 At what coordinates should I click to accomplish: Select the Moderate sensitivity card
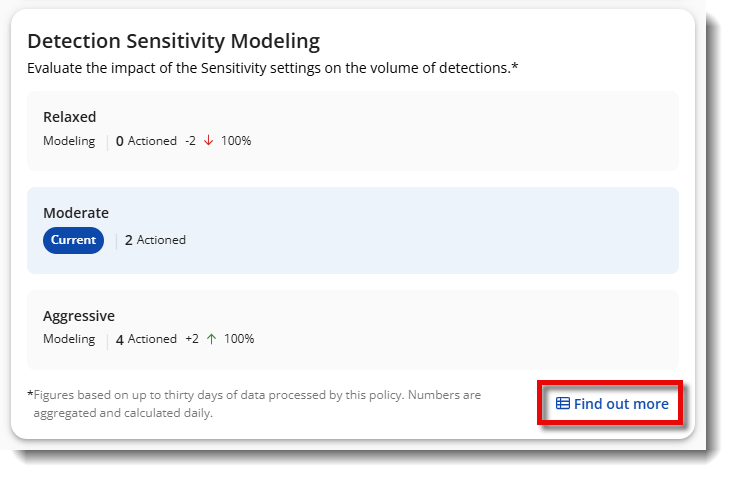point(352,231)
